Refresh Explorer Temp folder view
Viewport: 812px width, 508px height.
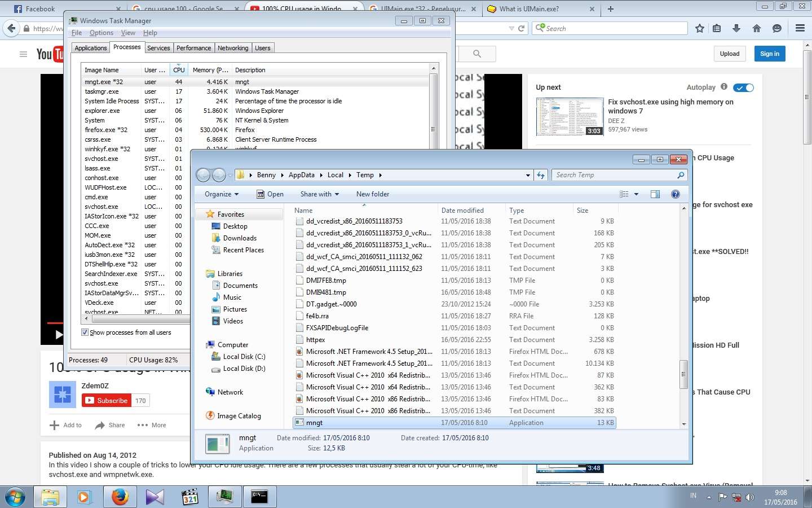click(x=541, y=175)
